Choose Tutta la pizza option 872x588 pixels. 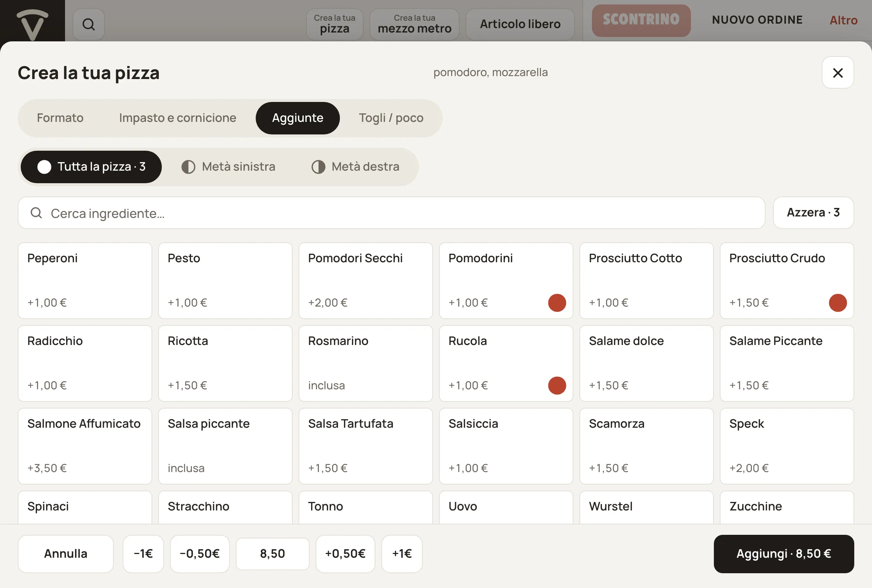point(91,167)
